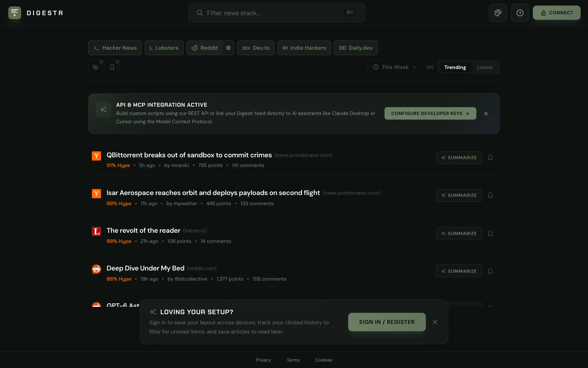The image size is (588, 368).
Task: Select the Indie Hackers source tab
Action: [304, 48]
